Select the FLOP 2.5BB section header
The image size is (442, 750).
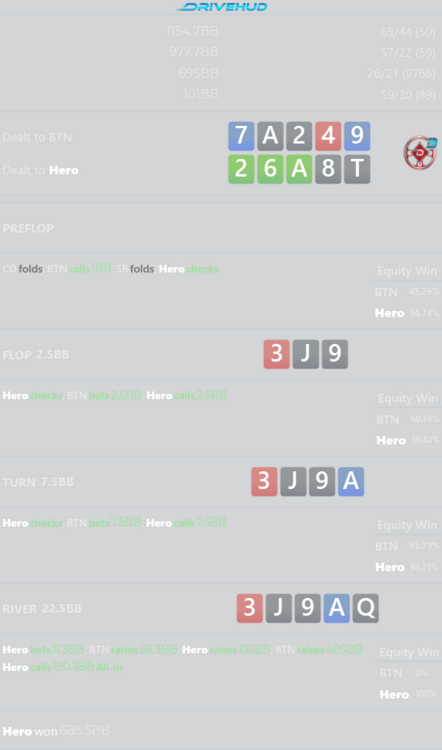tap(36, 355)
